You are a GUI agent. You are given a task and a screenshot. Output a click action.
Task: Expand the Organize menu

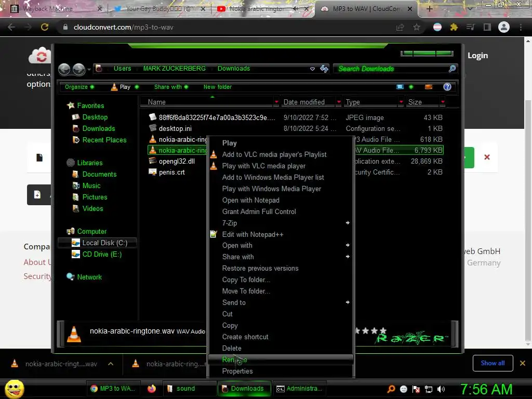(x=79, y=87)
